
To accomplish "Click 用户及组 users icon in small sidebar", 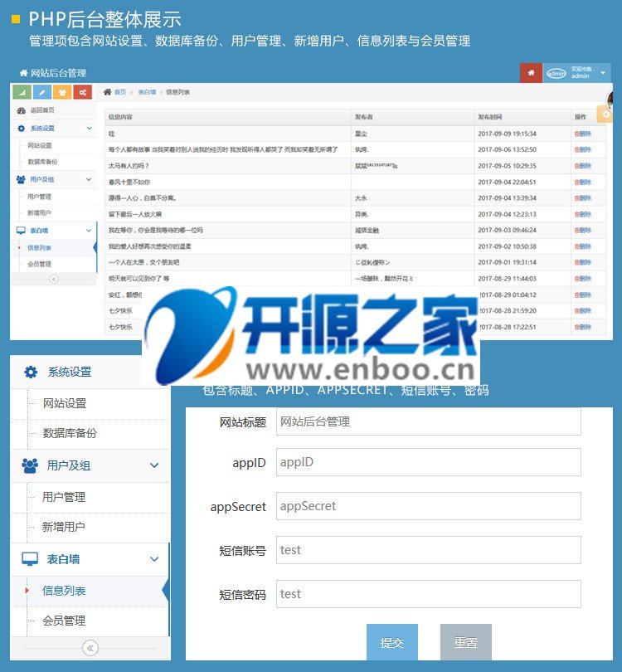I will tap(21, 179).
